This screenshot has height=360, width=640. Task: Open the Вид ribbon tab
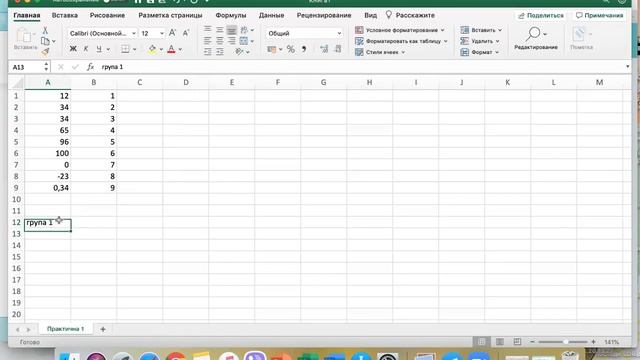(371, 16)
